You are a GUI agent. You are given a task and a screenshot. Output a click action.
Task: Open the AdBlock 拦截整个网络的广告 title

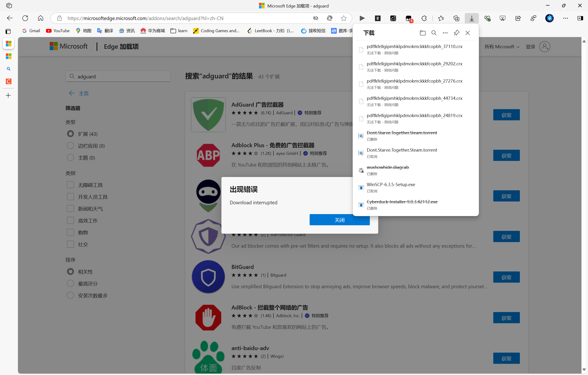(x=269, y=307)
